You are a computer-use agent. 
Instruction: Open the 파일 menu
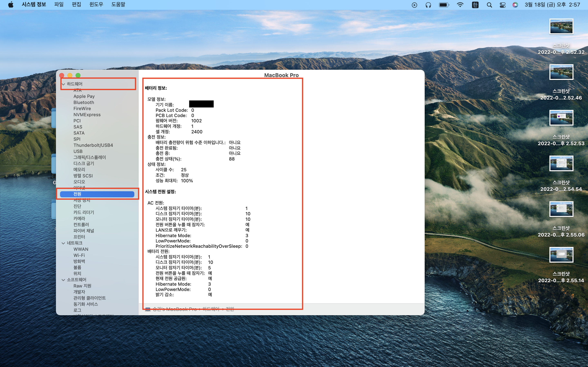(x=59, y=5)
